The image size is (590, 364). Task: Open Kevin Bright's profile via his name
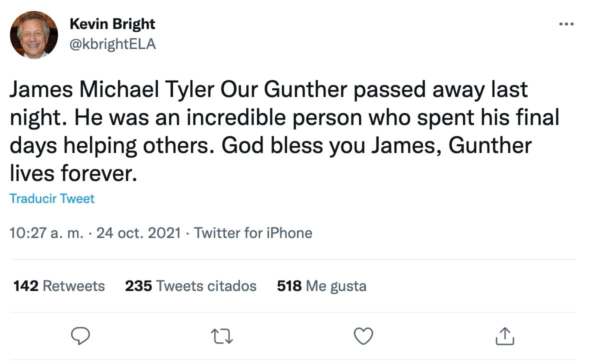tap(112, 23)
